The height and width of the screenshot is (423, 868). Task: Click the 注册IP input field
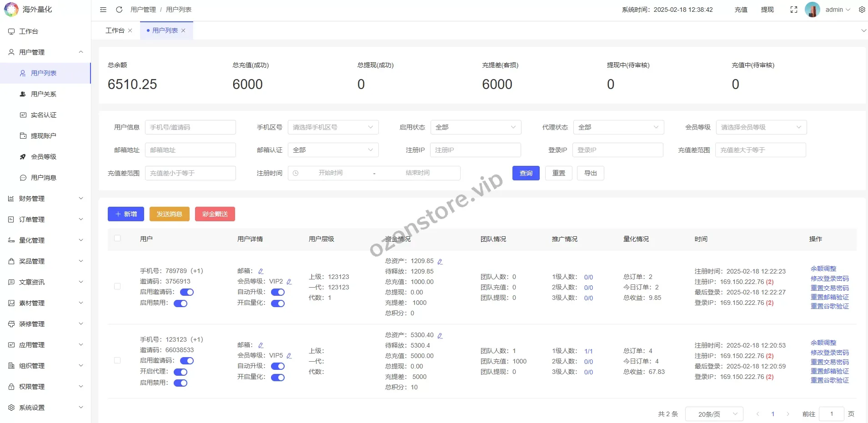(475, 150)
